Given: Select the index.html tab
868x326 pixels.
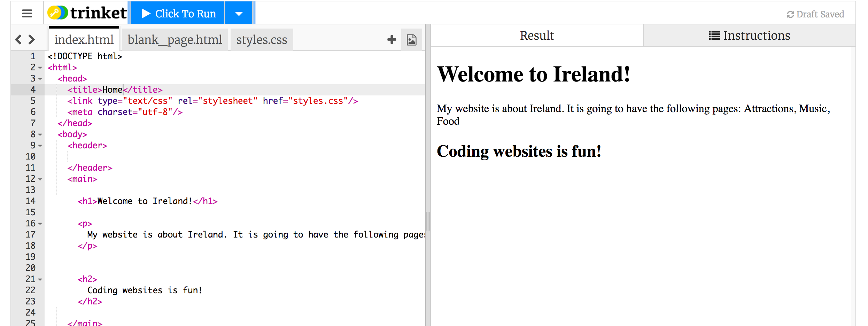Looking at the screenshot, I should [x=84, y=40].
